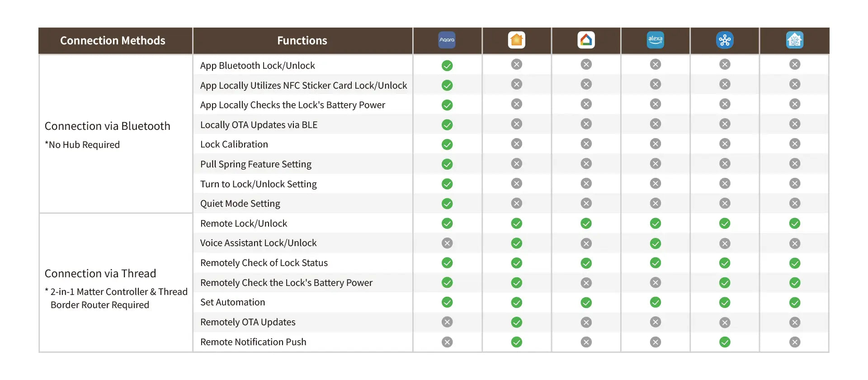Click the "Connection via Bluetooth" label
This screenshot has height=380, width=868.
(x=107, y=126)
